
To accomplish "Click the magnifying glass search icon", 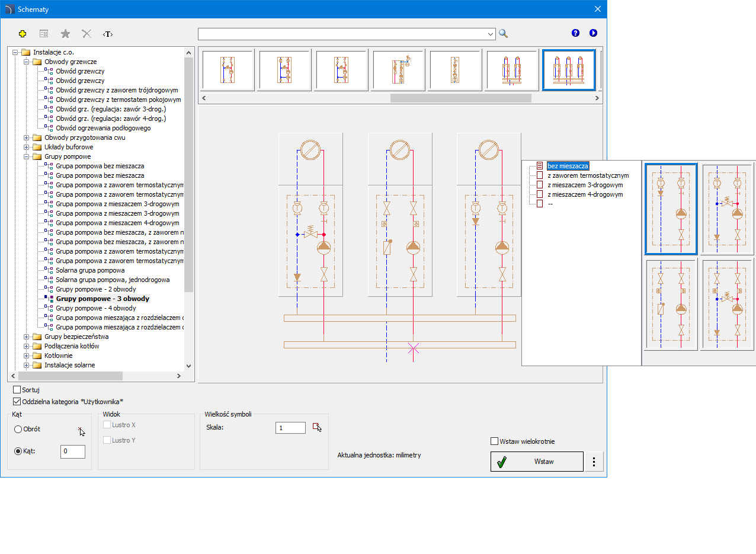I will coord(503,34).
